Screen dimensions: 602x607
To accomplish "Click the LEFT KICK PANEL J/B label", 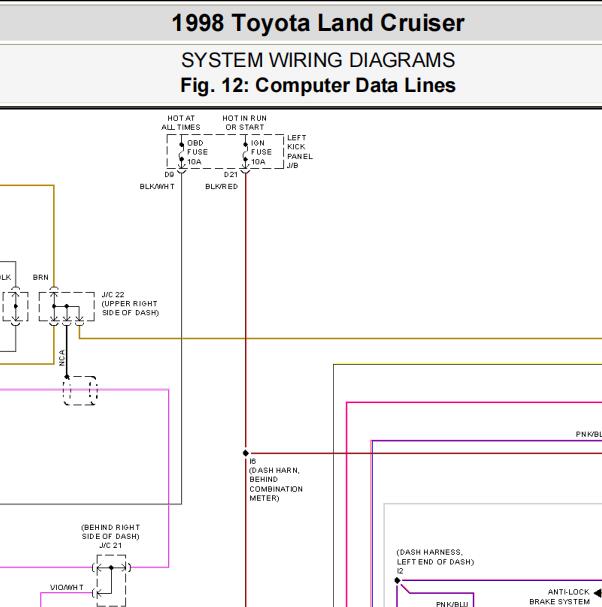I will (x=300, y=152).
